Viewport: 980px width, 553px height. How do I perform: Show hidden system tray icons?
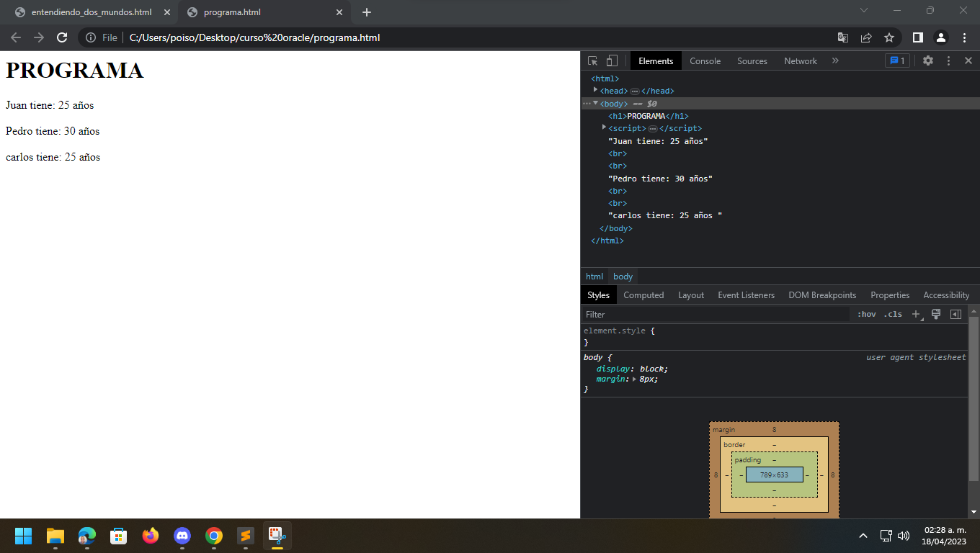click(x=863, y=536)
